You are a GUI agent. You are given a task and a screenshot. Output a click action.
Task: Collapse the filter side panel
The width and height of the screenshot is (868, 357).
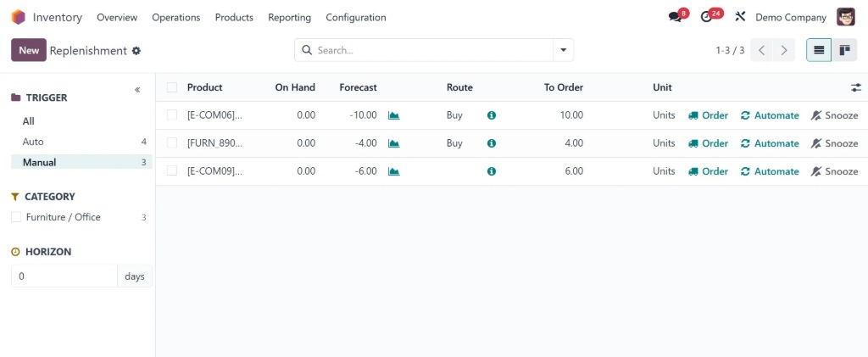click(x=137, y=90)
